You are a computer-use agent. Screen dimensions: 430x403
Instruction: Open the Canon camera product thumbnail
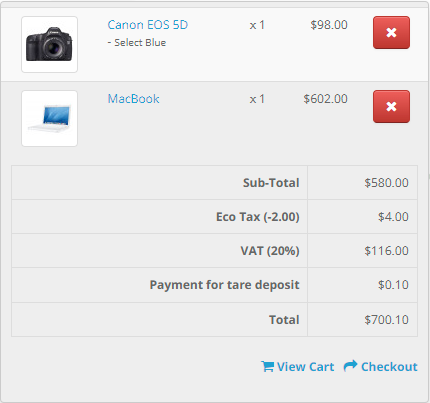[49, 44]
